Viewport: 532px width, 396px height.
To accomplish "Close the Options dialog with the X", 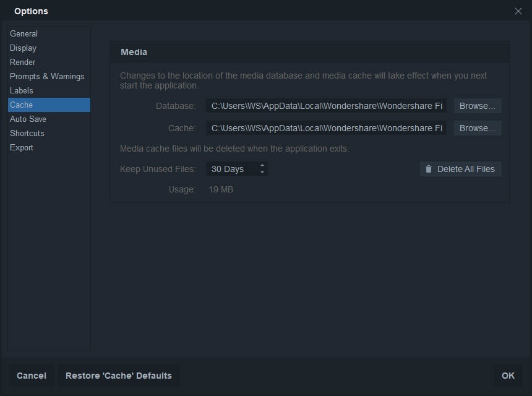I will pyautogui.click(x=518, y=11).
